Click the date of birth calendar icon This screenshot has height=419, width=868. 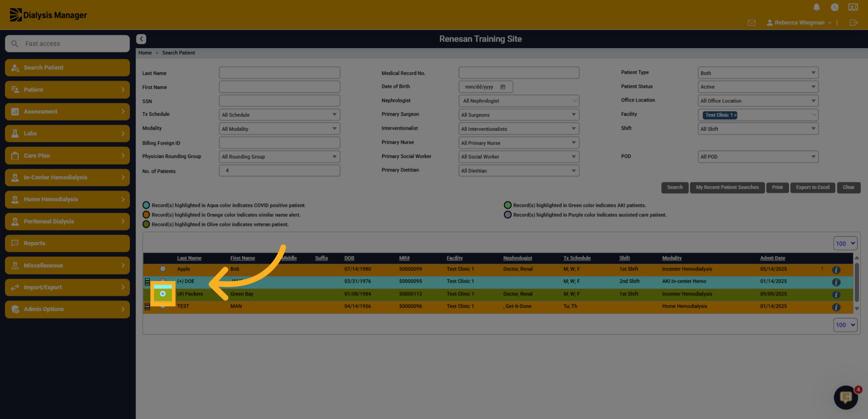pos(503,87)
